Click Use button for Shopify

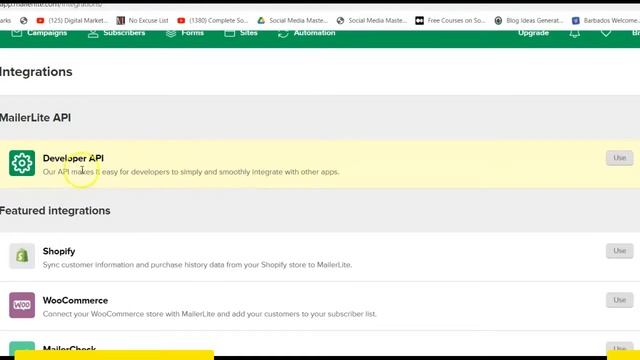(x=619, y=251)
